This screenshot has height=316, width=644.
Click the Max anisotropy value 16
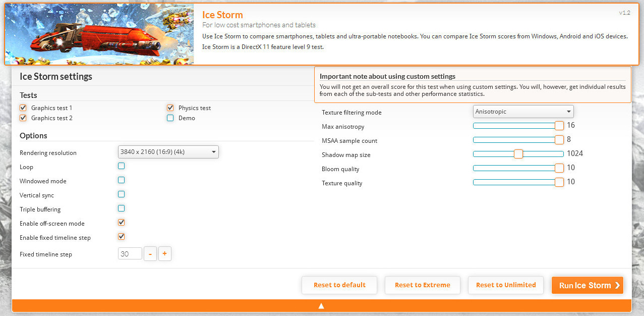tap(571, 125)
